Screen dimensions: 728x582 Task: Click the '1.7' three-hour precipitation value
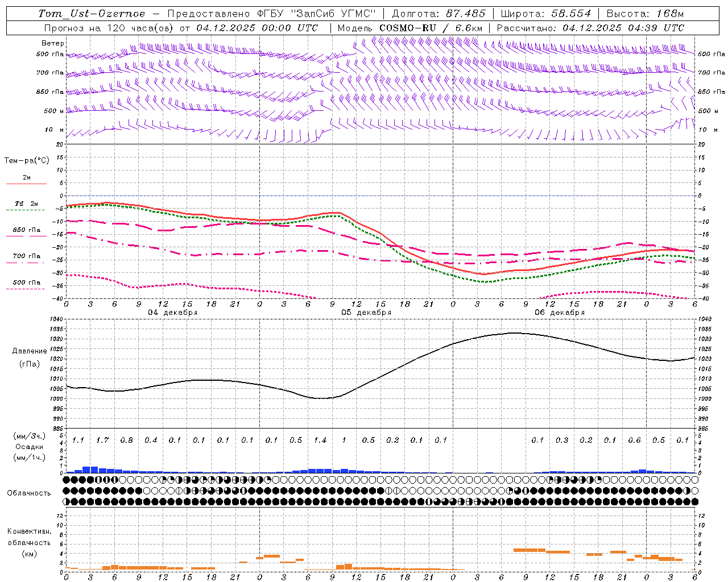102,440
